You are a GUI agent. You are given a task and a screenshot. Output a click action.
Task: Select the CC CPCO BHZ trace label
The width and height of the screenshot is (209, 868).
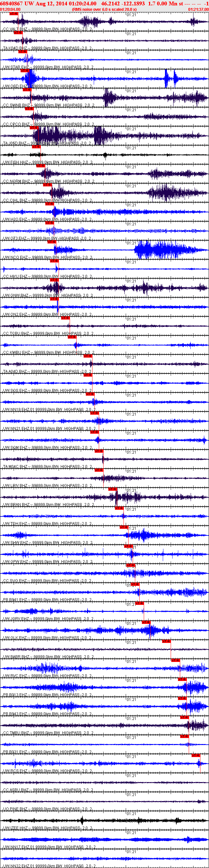click(48, 124)
